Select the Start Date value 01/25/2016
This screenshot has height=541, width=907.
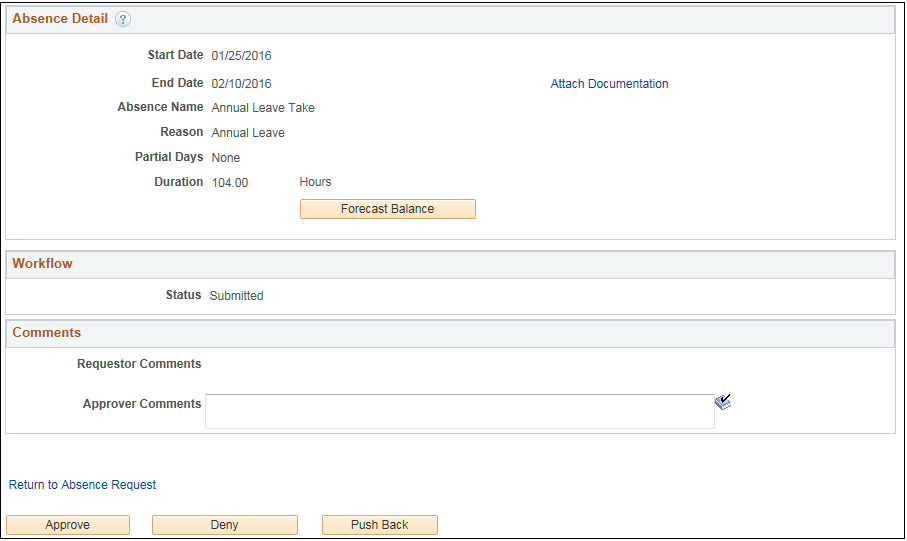pyautogui.click(x=241, y=56)
